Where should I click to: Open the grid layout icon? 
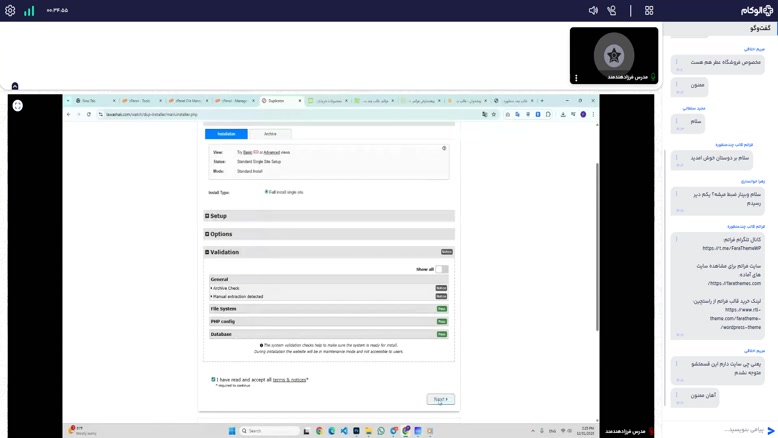[x=649, y=11]
